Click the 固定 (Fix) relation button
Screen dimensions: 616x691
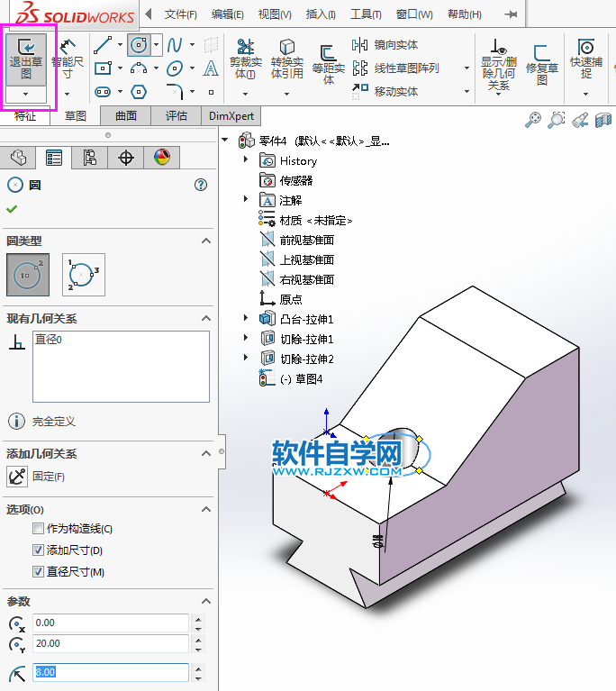17,477
